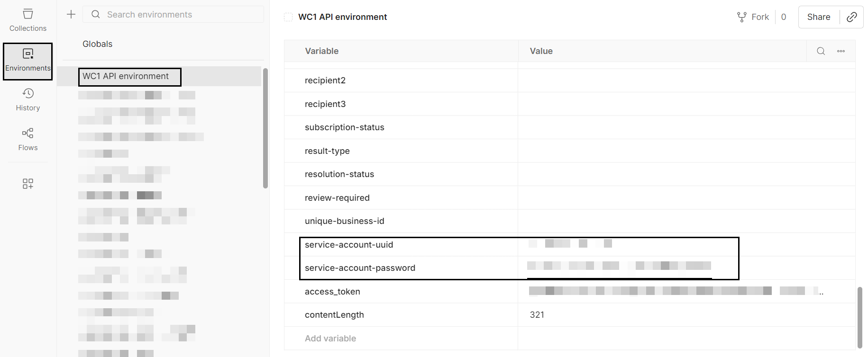Select the contentLength value 321

pyautogui.click(x=537, y=314)
